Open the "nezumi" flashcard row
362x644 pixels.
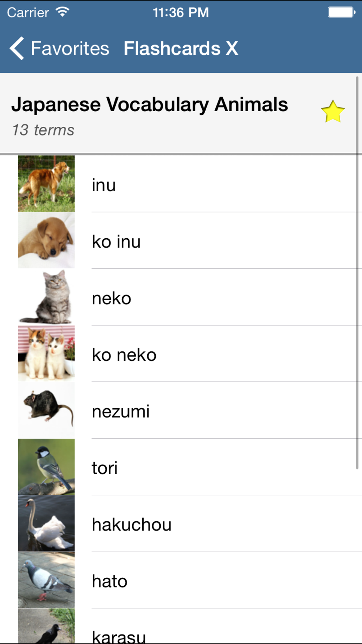point(121,411)
